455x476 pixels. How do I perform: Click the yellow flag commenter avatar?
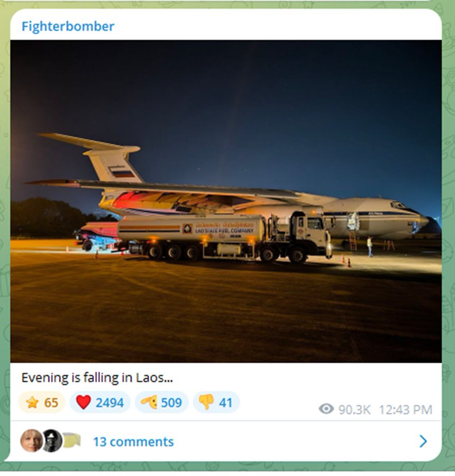(71, 440)
